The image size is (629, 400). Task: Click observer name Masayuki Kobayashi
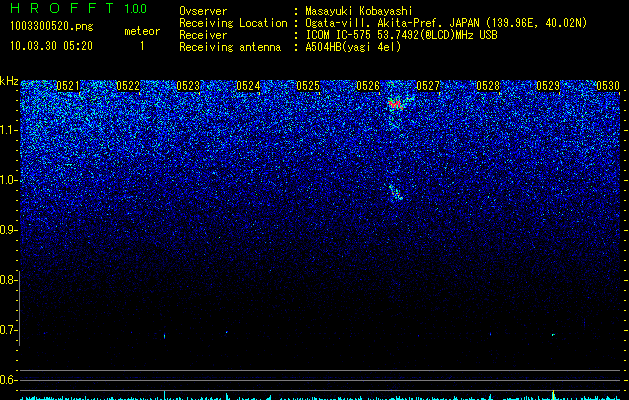click(x=359, y=11)
